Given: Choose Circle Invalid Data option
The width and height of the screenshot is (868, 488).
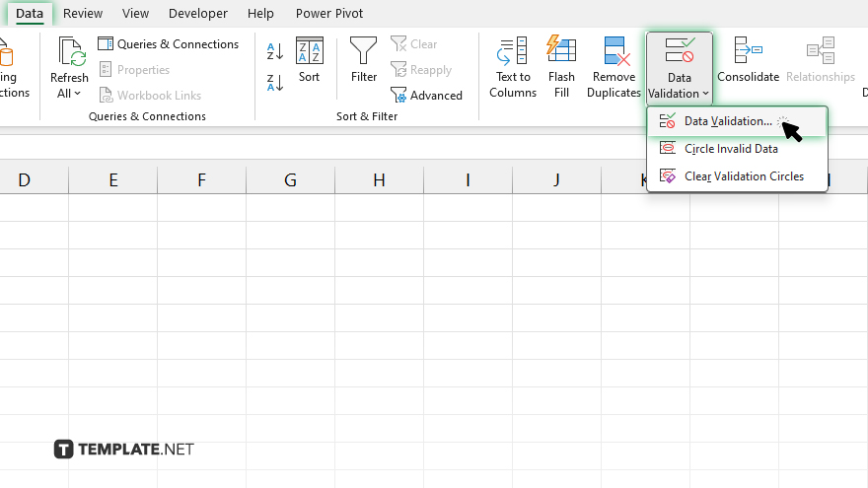Looking at the screenshot, I should tap(731, 149).
